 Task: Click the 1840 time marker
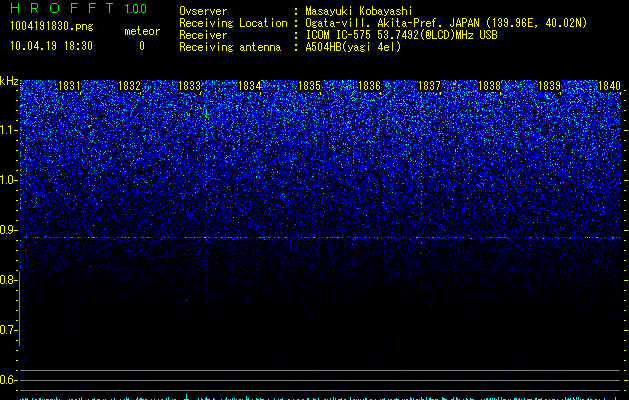click(x=609, y=86)
